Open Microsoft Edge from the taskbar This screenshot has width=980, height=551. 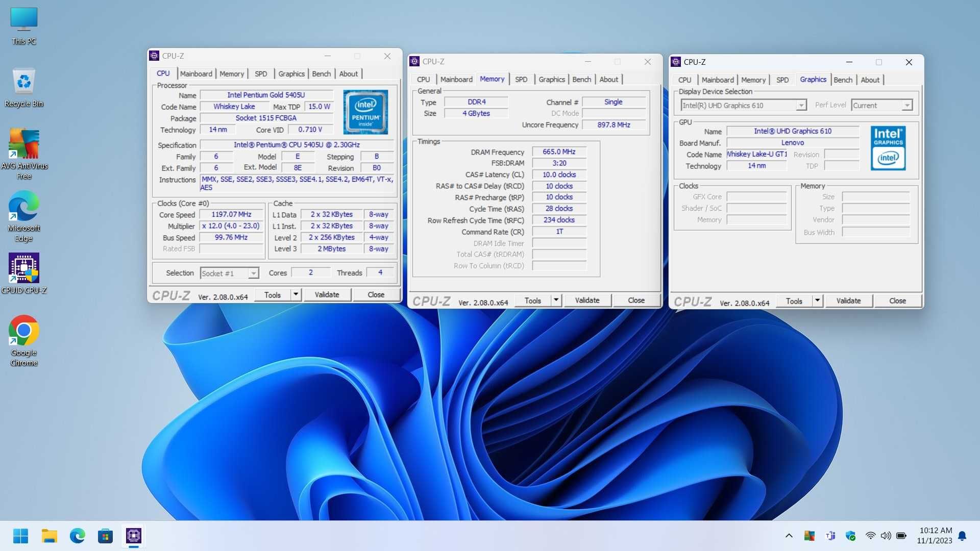click(77, 536)
